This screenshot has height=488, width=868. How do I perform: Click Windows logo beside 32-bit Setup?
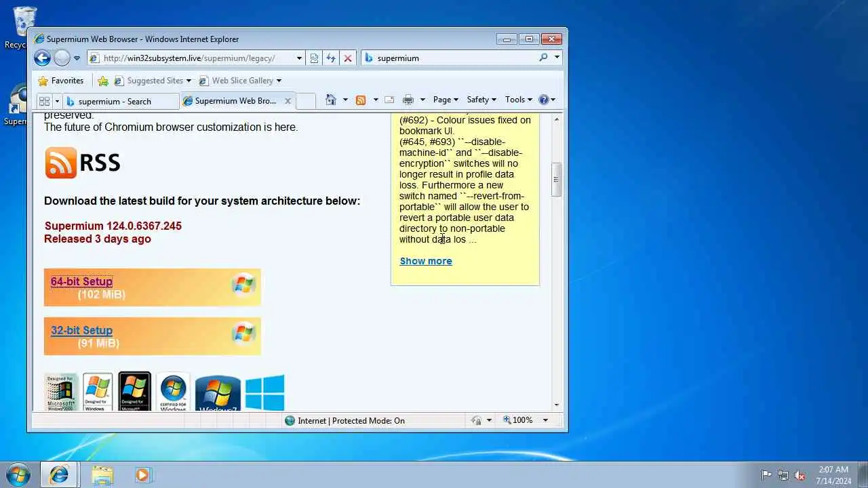click(x=243, y=333)
